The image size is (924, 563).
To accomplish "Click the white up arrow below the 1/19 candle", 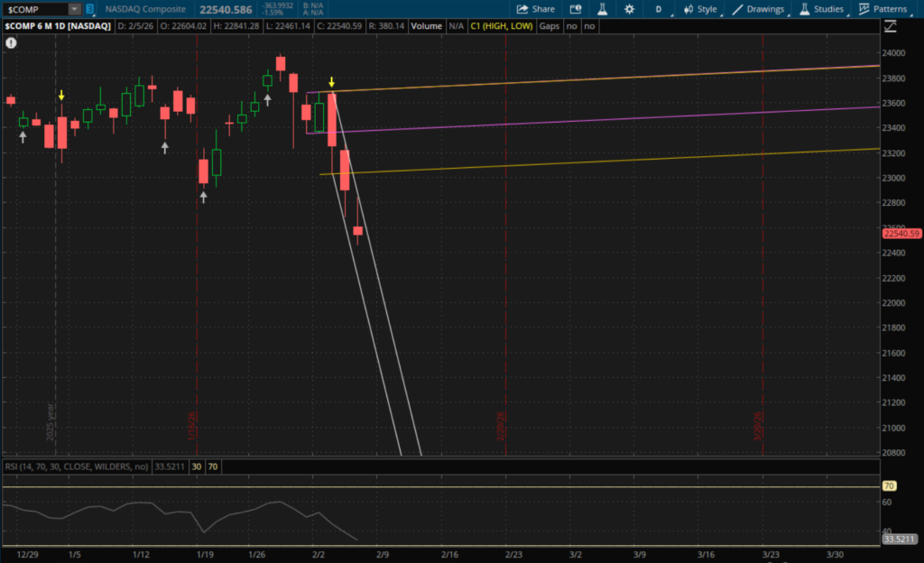I will 203,198.
